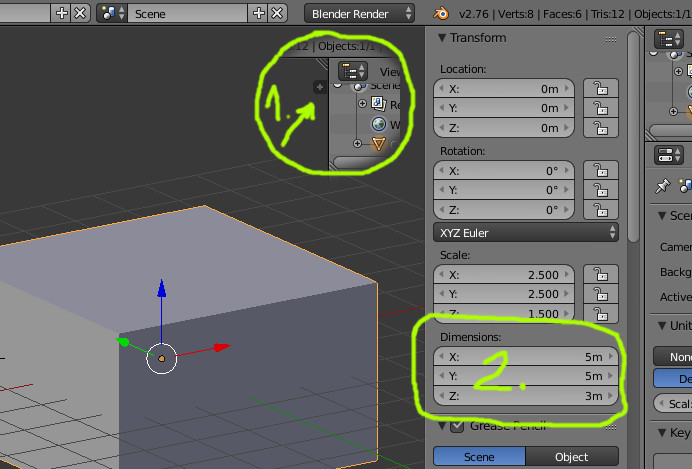Increase Rotation Z with its right arrow
The height and width of the screenshot is (469, 692).
[567, 210]
